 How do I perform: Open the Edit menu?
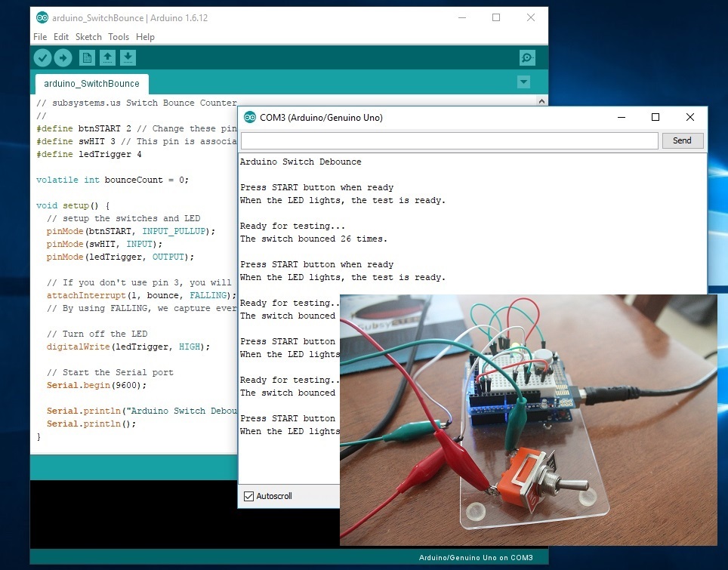[61, 37]
